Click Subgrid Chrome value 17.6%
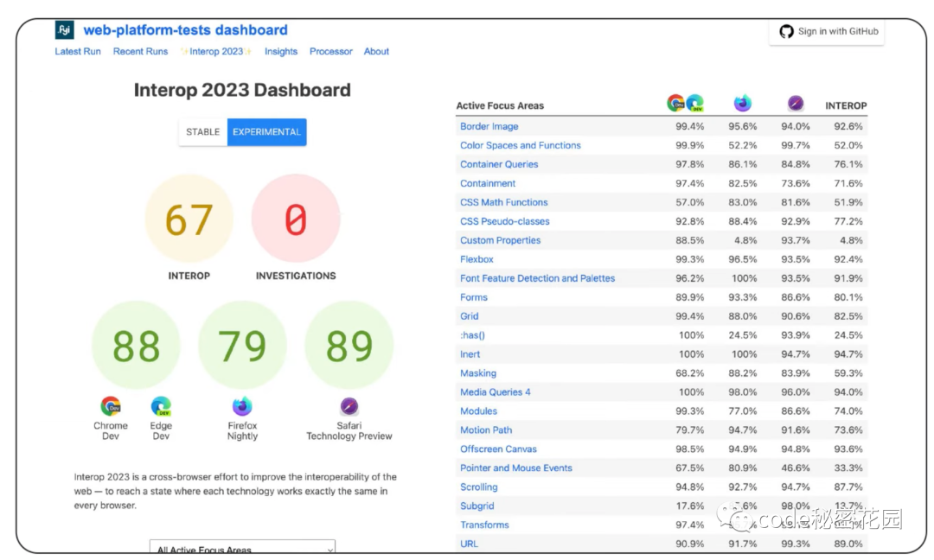This screenshot has width=934, height=560. point(690,506)
